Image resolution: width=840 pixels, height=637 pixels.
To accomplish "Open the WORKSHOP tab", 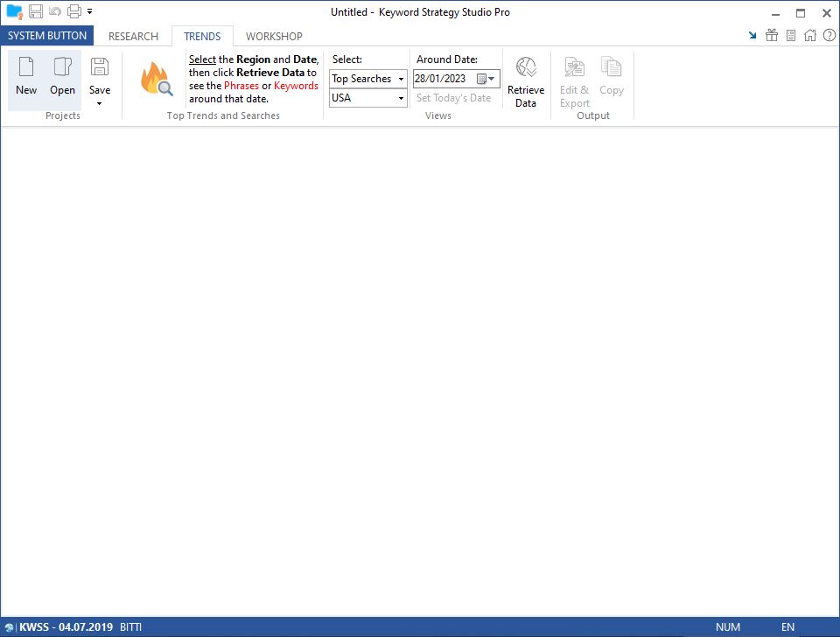I will [x=274, y=37].
